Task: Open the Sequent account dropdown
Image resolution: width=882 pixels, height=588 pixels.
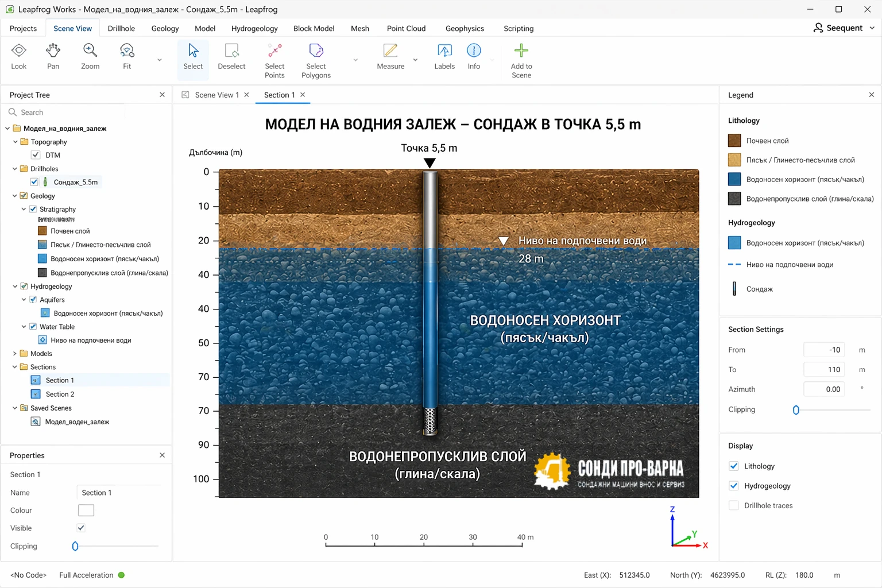Action: click(x=844, y=28)
